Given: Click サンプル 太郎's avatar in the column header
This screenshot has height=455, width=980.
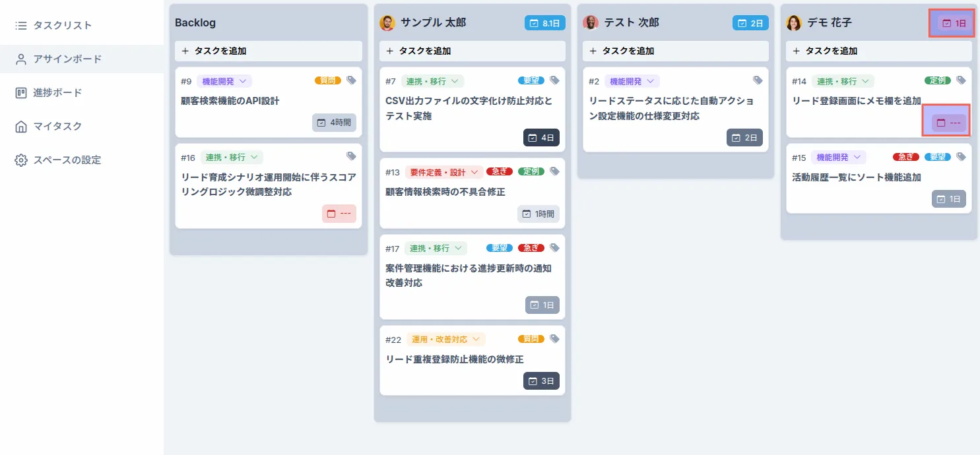Looking at the screenshot, I should click(387, 22).
